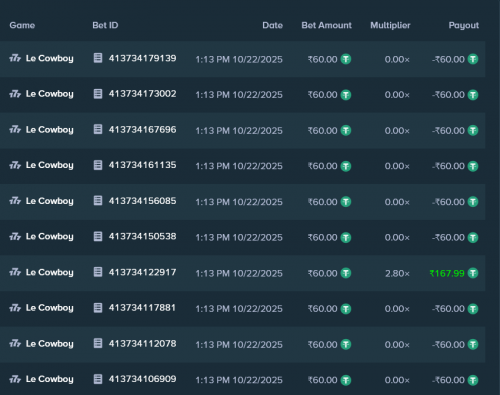
Task: Open receipt icon for bet 413734161135
Action: (98, 165)
